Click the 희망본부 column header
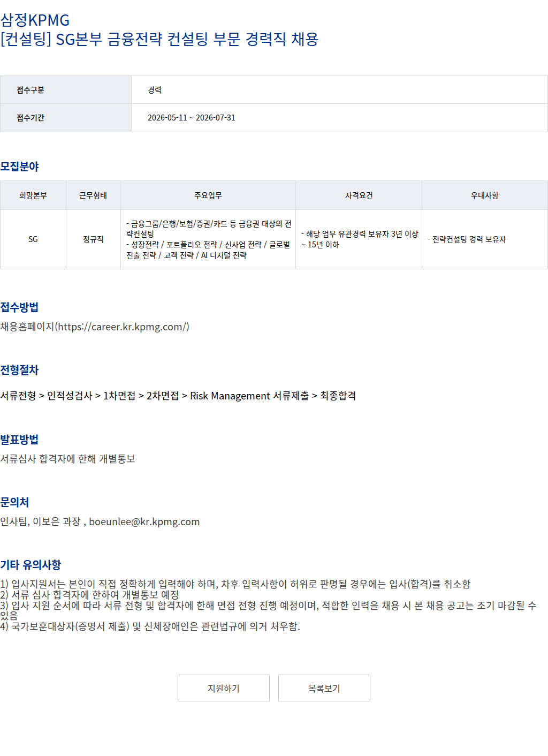This screenshot has width=548, height=756. pos(33,195)
